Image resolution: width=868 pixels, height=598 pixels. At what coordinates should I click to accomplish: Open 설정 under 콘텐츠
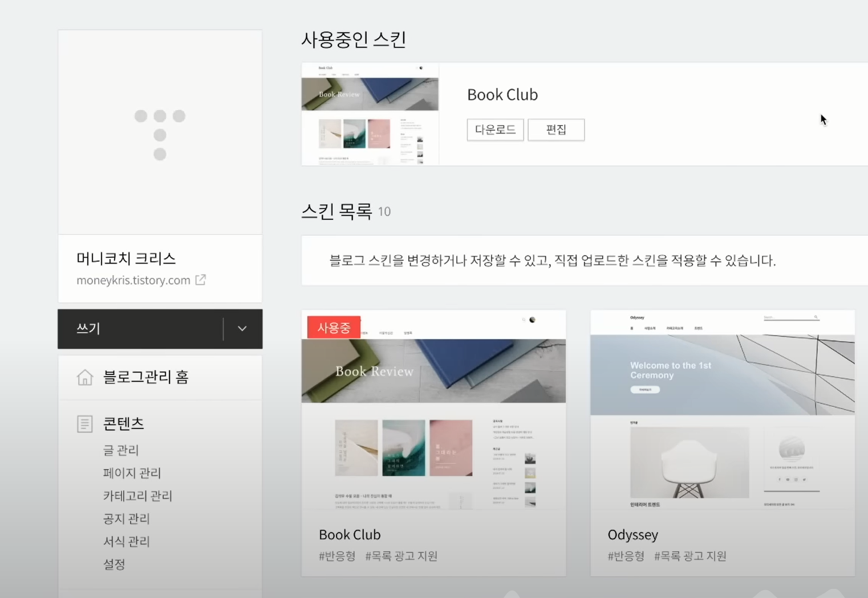coord(113,564)
